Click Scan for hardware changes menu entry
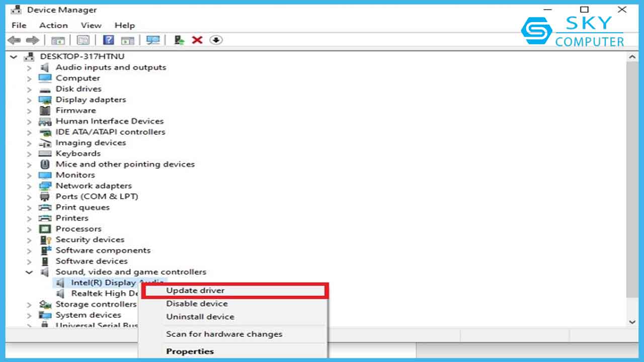The image size is (644, 362). (x=224, y=334)
